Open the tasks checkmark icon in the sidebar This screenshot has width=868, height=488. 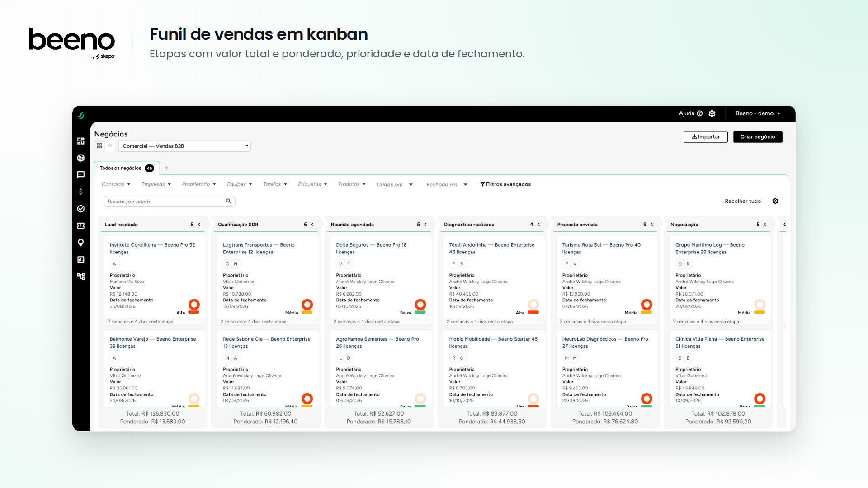pyautogui.click(x=81, y=209)
